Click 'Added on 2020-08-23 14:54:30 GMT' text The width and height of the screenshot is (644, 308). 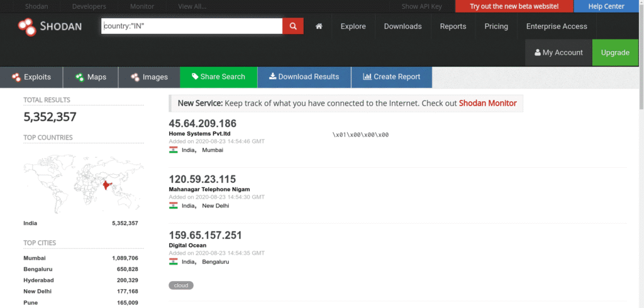tap(217, 197)
